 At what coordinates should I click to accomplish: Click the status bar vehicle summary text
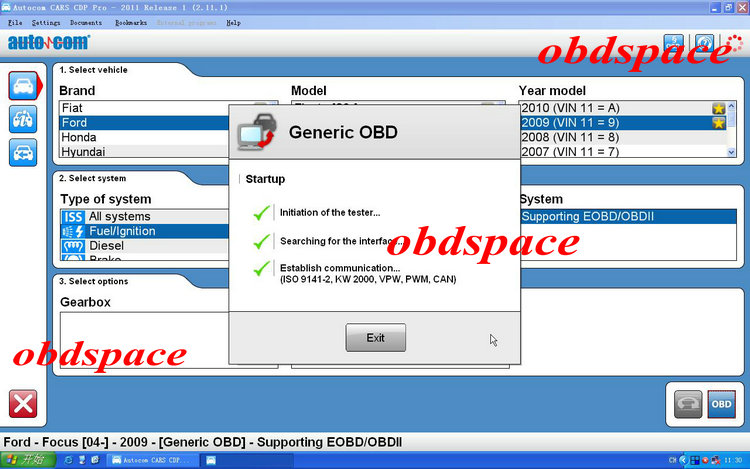click(x=203, y=442)
